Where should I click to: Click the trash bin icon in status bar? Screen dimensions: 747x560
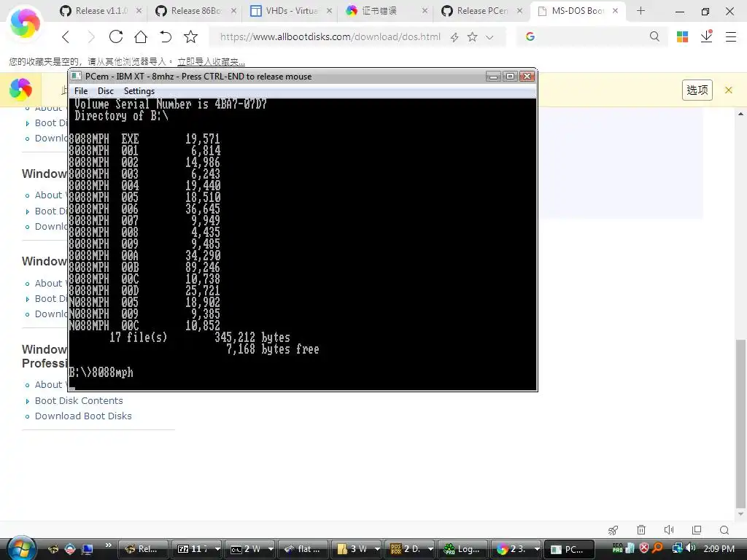coord(641,530)
